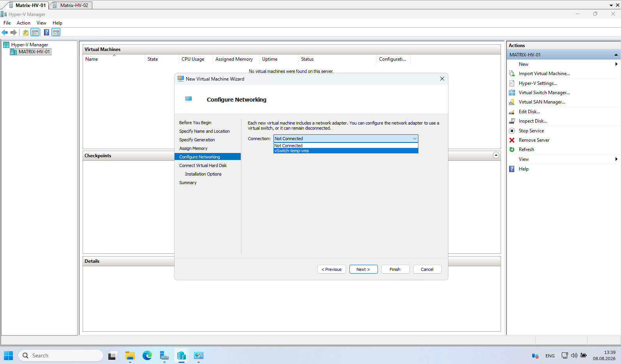The image size is (621, 364).
Task: Open File Explorer from the taskbar
Action: [130, 355]
